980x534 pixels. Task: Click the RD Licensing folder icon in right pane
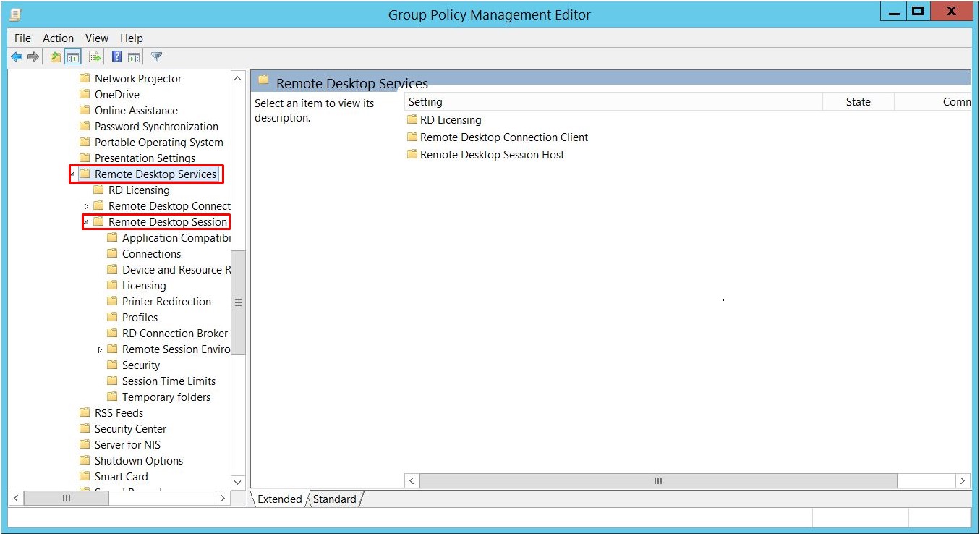point(412,119)
